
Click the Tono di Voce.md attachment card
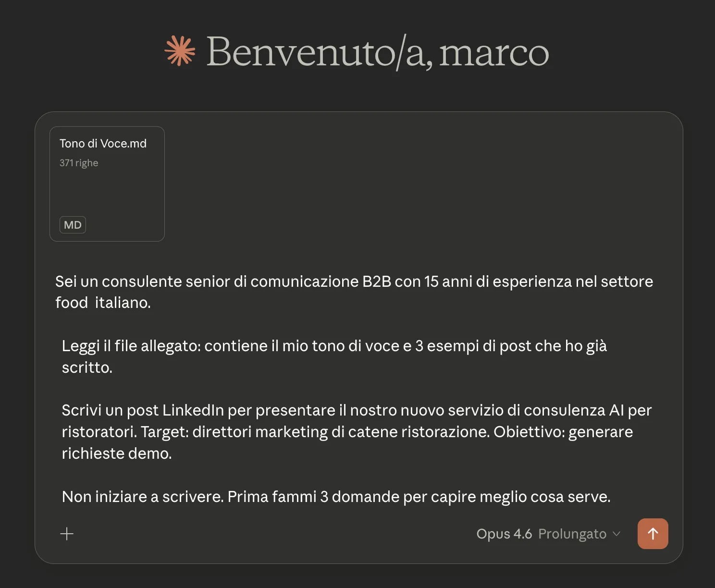click(107, 184)
